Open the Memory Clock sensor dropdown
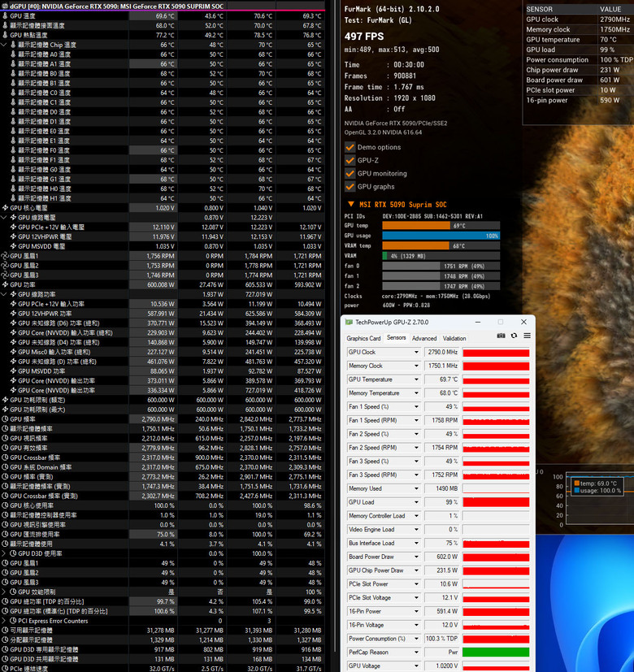634x672 pixels. click(x=416, y=366)
